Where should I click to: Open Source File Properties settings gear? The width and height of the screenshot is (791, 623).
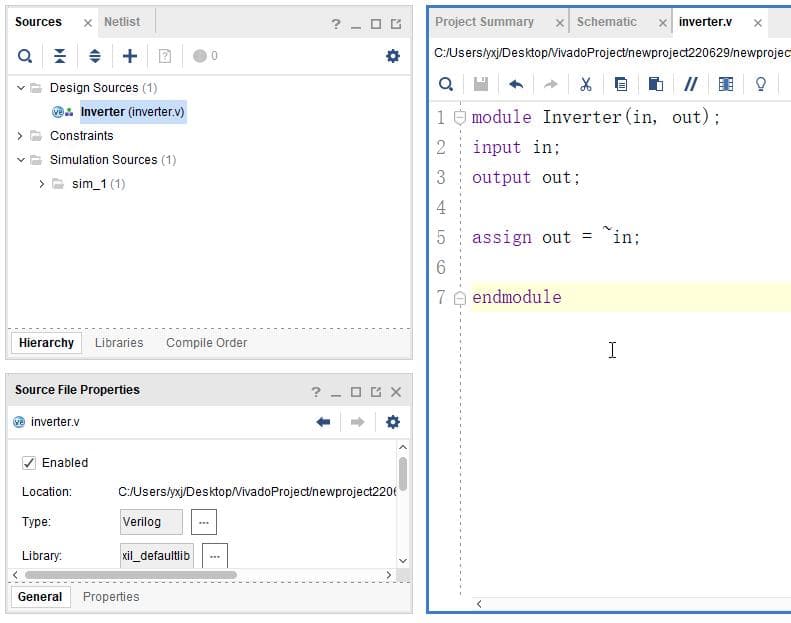pyautogui.click(x=392, y=422)
